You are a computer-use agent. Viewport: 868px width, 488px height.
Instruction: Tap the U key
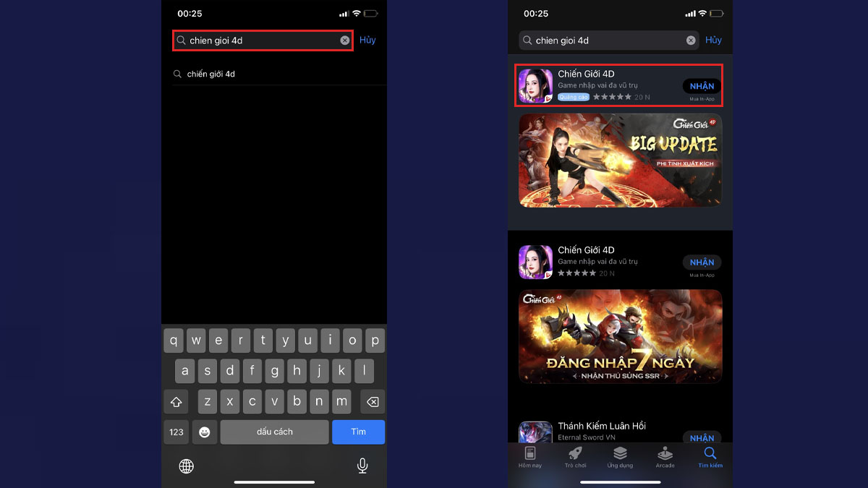[307, 340]
